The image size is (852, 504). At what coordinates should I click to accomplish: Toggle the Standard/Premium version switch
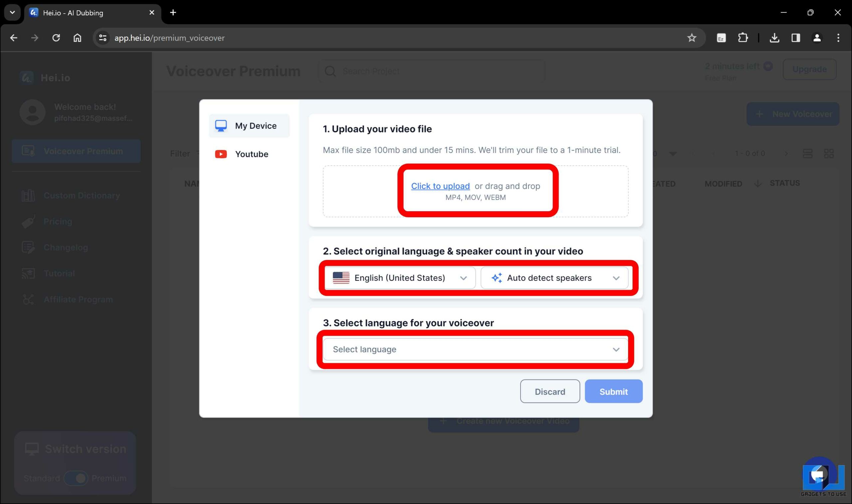click(76, 478)
